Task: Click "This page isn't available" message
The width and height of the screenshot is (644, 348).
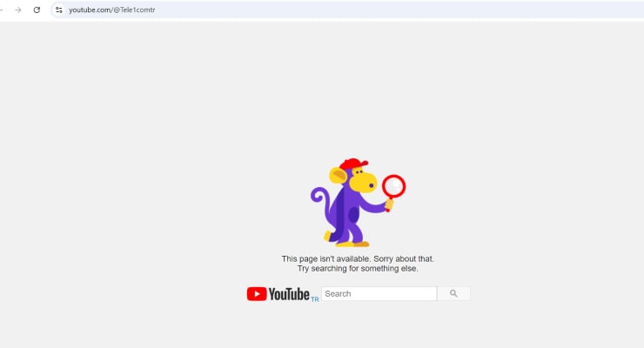Action: pos(358,258)
